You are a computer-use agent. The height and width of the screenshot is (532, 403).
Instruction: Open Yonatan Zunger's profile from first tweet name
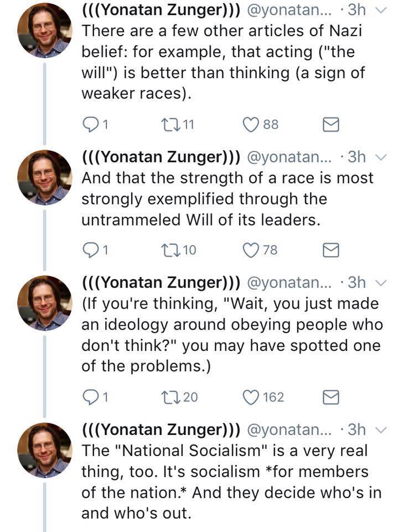pyautogui.click(x=161, y=12)
